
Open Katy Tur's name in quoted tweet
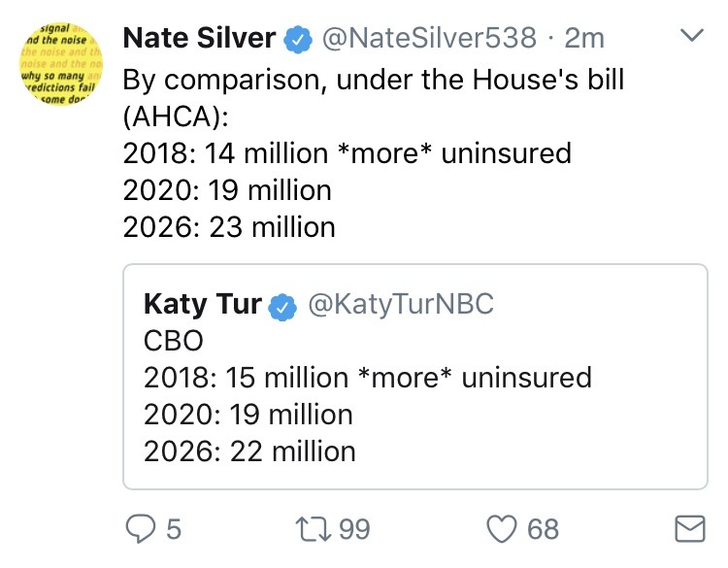tap(202, 305)
